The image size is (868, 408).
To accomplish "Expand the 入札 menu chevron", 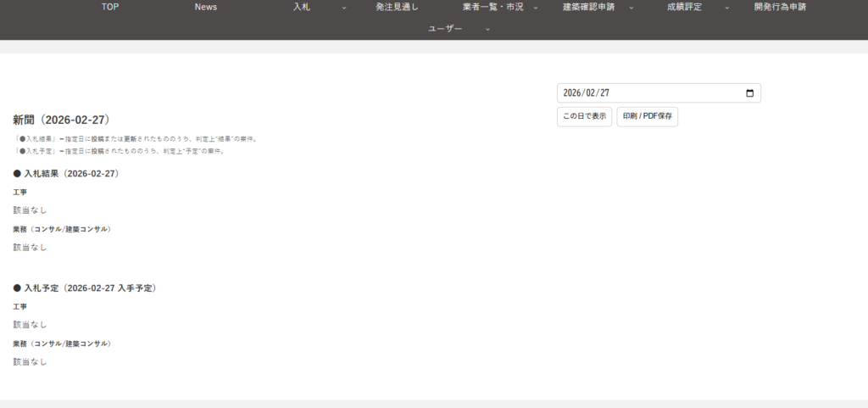I will tap(344, 8).
